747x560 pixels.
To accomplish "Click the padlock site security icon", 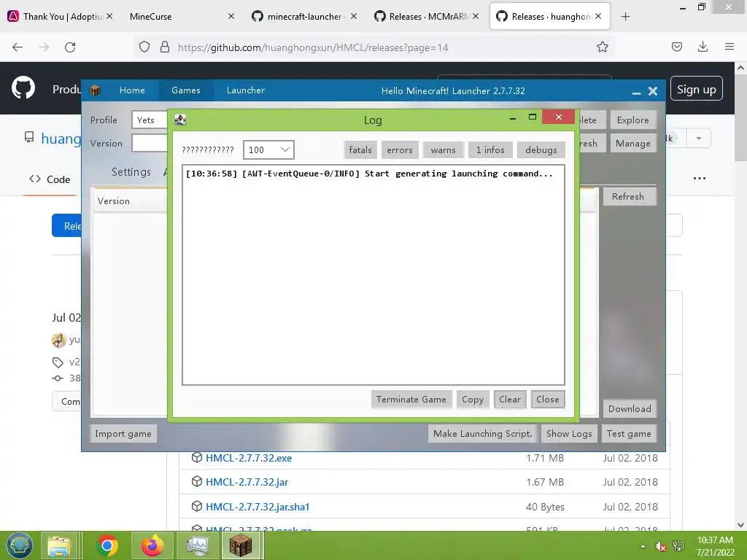I will click(x=165, y=47).
